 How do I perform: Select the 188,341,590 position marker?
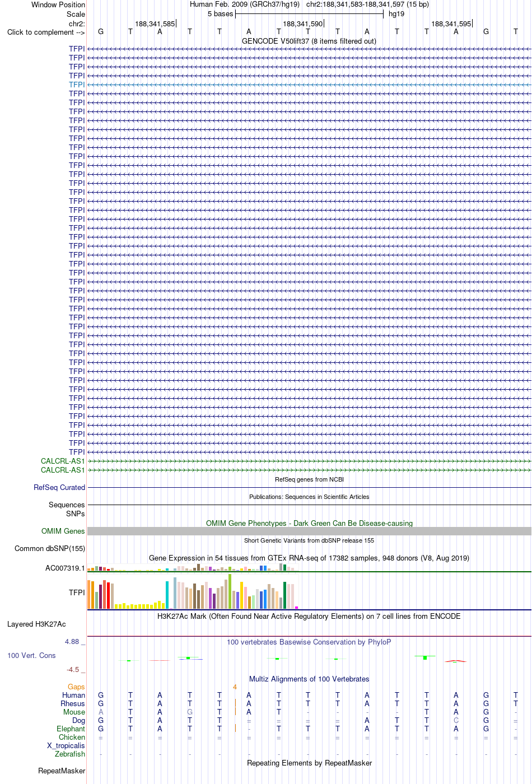(303, 24)
